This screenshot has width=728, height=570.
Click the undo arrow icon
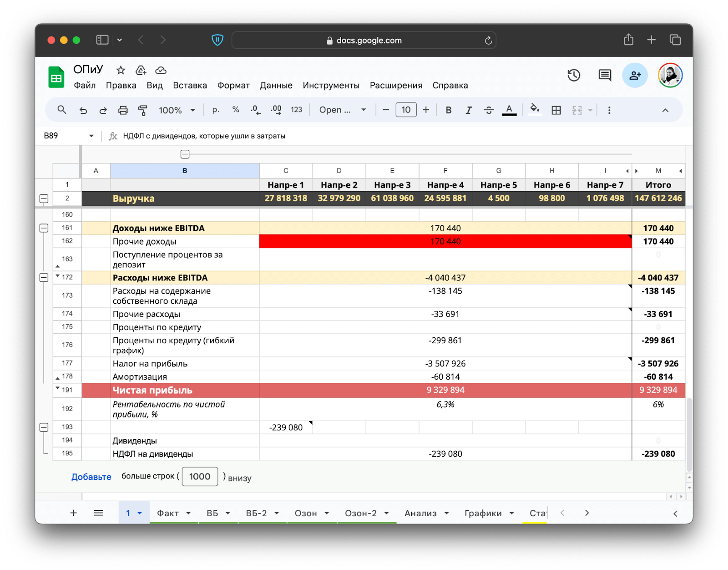pyautogui.click(x=83, y=110)
